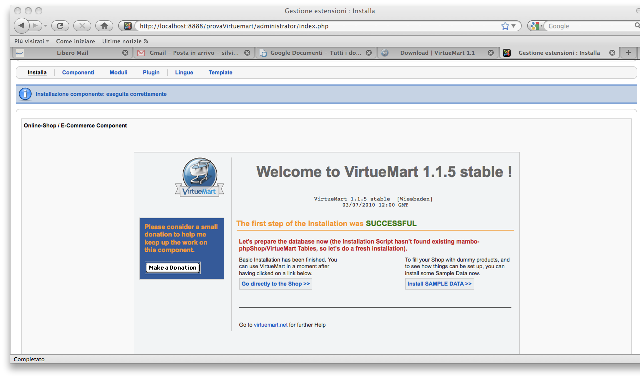Open the virtuemart.net help link
This screenshot has width=640, height=378.
(271, 325)
